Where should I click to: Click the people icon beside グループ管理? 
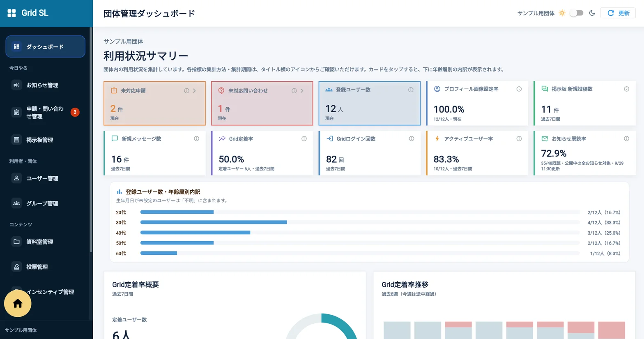16,203
